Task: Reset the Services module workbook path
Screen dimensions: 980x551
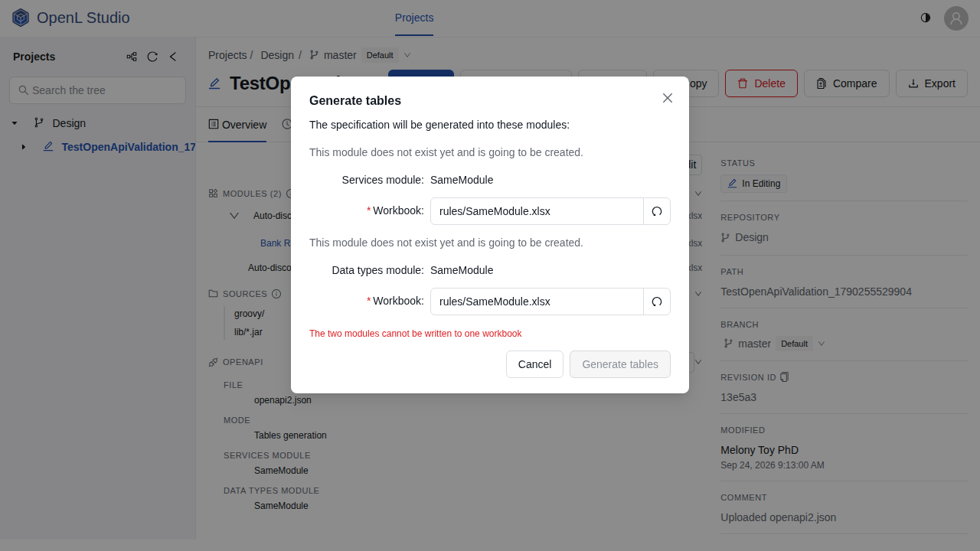Action: 657,211
